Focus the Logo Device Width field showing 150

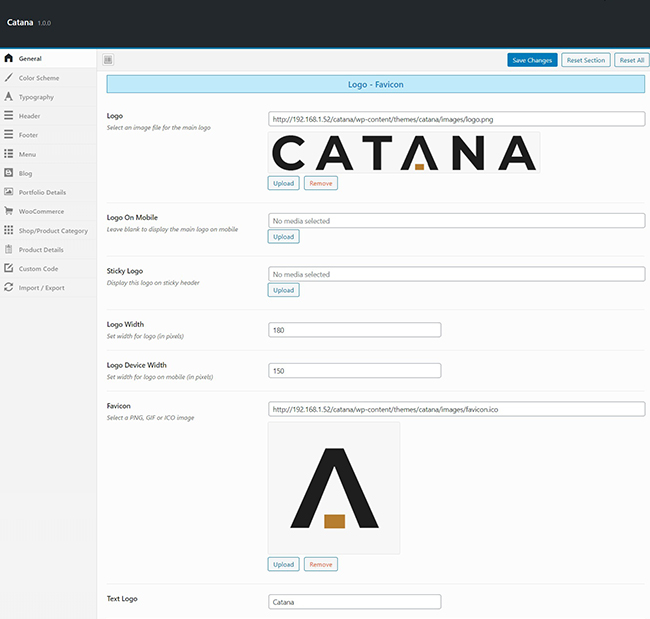click(x=355, y=371)
